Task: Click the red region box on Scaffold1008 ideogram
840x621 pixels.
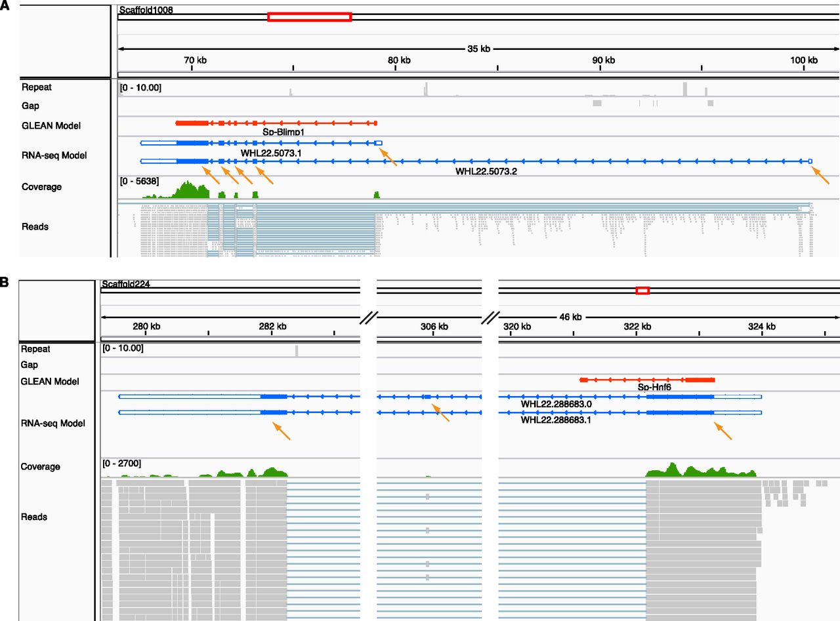Action: click(309, 16)
